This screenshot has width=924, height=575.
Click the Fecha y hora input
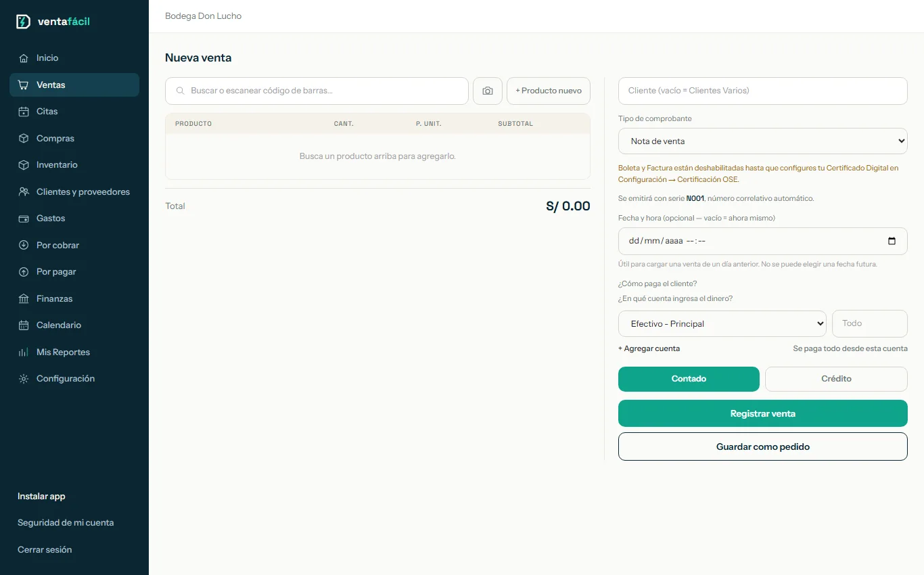[763, 241]
